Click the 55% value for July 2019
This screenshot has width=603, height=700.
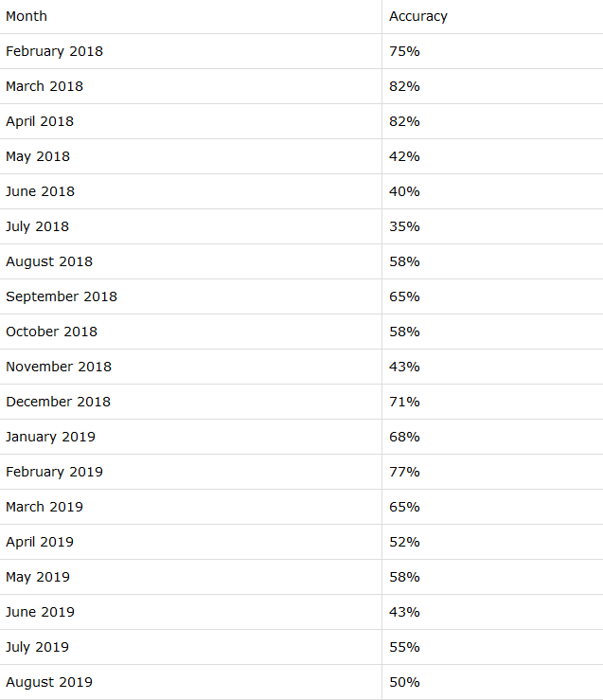tap(404, 647)
